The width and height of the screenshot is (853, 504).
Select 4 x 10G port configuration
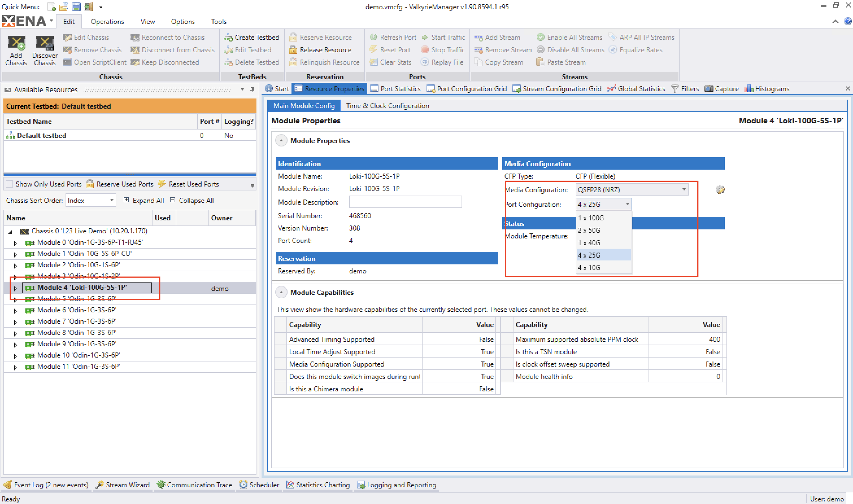[604, 268]
